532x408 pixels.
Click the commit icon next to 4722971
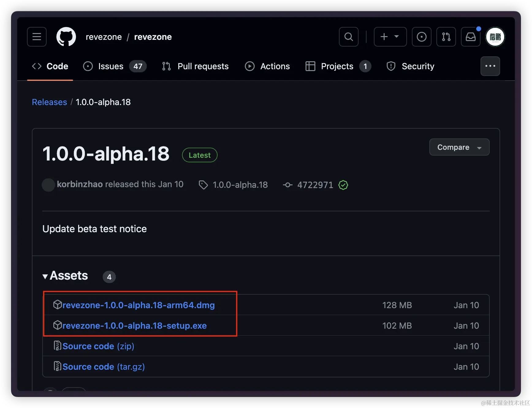(287, 185)
